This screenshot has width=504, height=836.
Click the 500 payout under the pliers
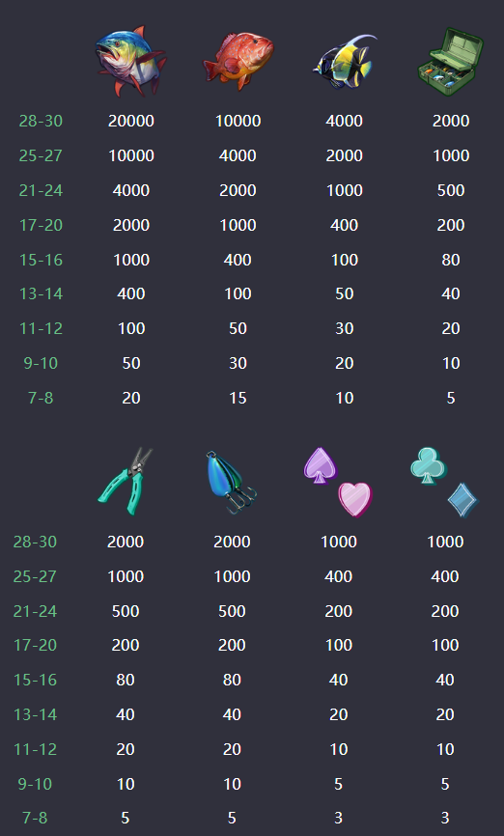(x=126, y=611)
